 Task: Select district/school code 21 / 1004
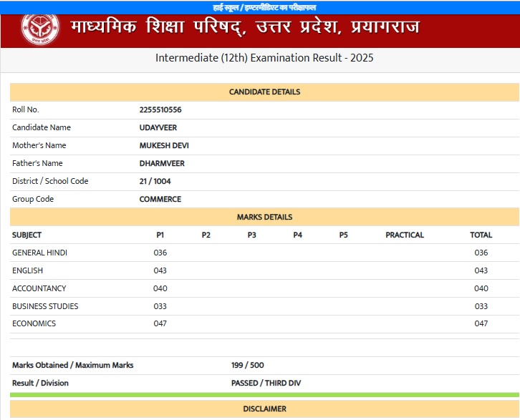click(x=155, y=181)
